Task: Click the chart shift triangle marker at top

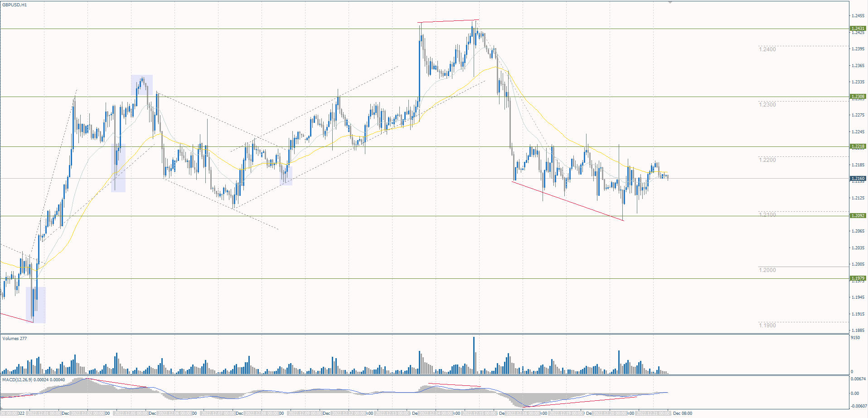Action: pos(670,2)
